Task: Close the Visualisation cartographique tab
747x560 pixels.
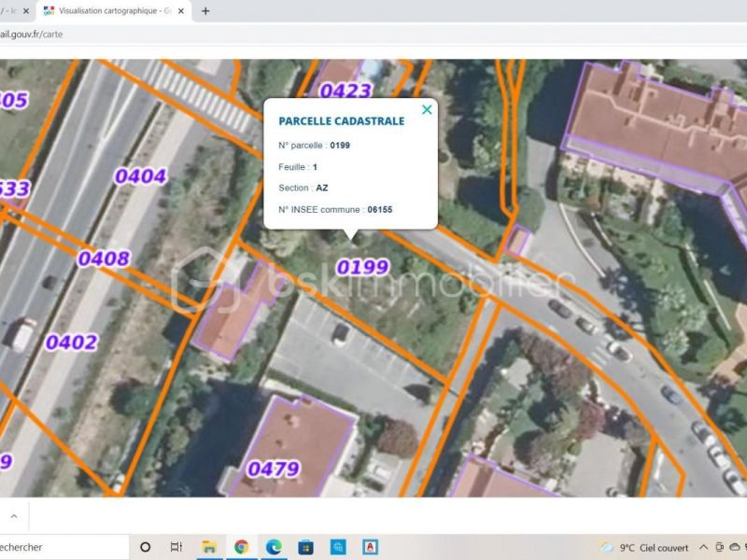Action: (182, 11)
